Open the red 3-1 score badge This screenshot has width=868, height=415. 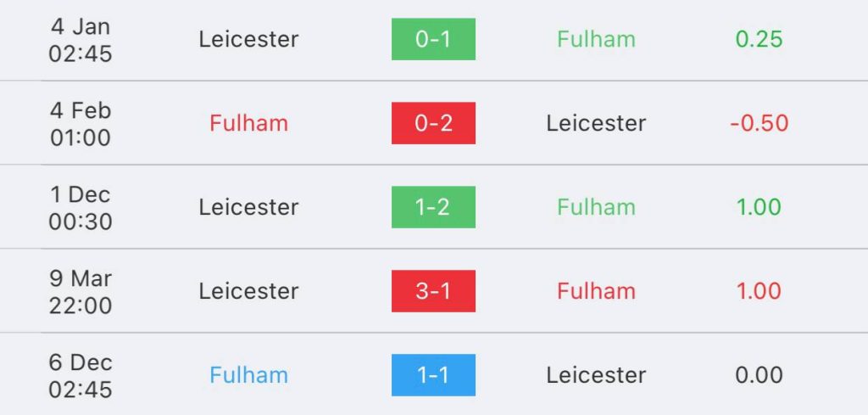coord(433,291)
